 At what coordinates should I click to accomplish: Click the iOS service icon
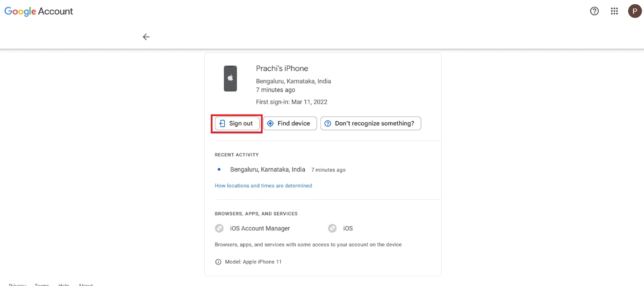pos(332,228)
